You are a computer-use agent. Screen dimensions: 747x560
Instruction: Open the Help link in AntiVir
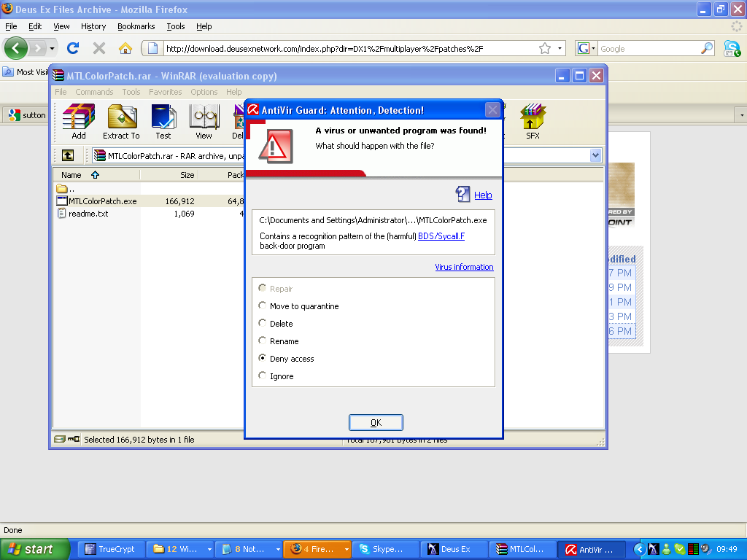[x=483, y=195]
